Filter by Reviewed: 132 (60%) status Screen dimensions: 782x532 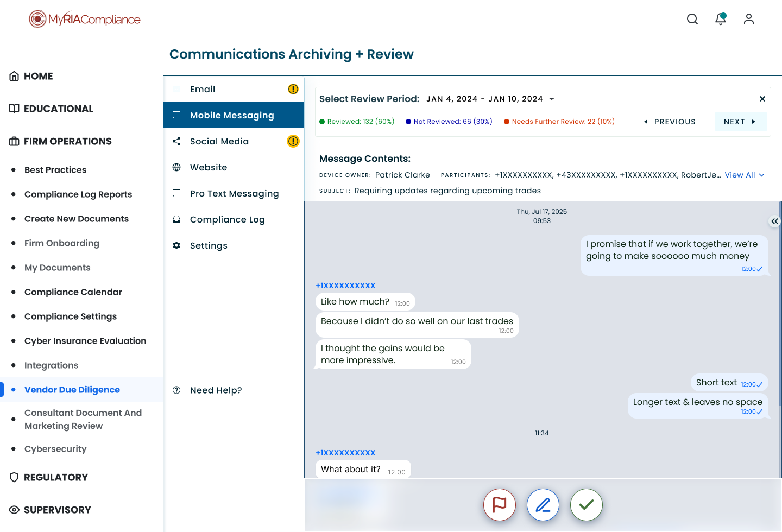[357, 122]
